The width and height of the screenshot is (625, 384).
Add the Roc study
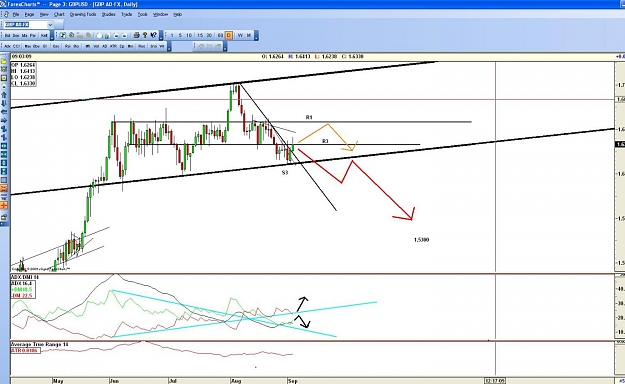click(x=142, y=46)
